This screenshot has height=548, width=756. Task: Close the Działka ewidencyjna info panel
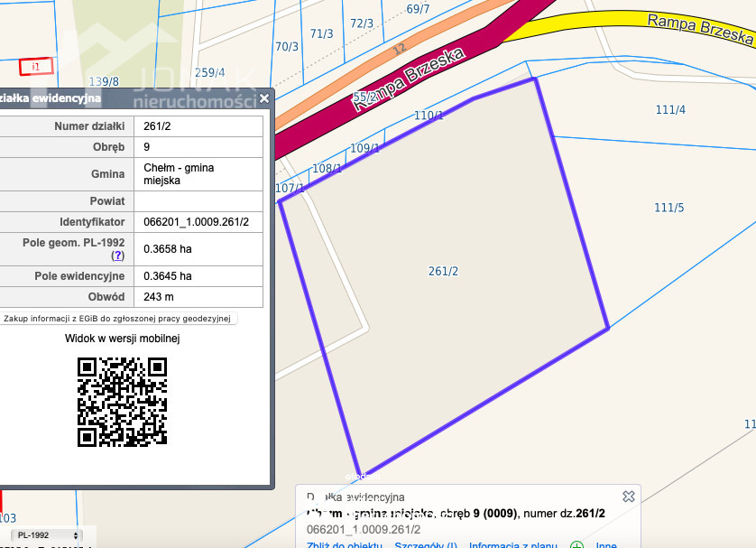click(263, 98)
